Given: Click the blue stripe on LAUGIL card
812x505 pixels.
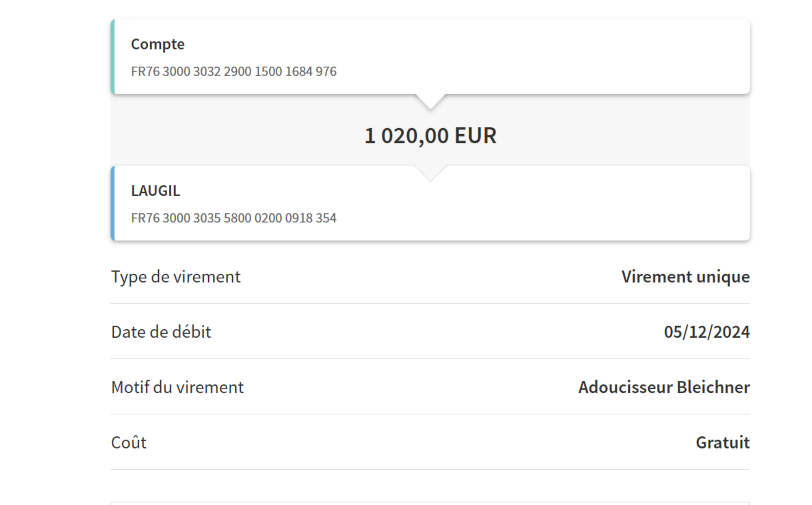Looking at the screenshot, I should [113, 203].
